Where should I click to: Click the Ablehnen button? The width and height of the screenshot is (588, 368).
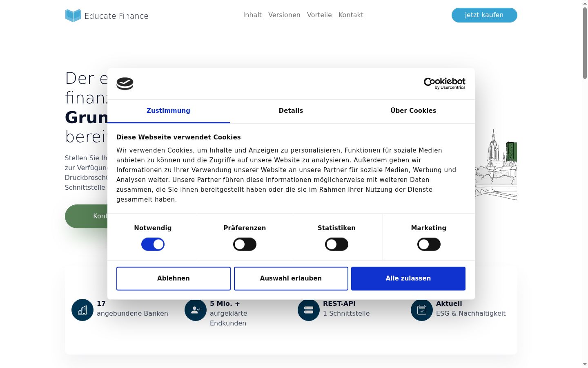174,278
